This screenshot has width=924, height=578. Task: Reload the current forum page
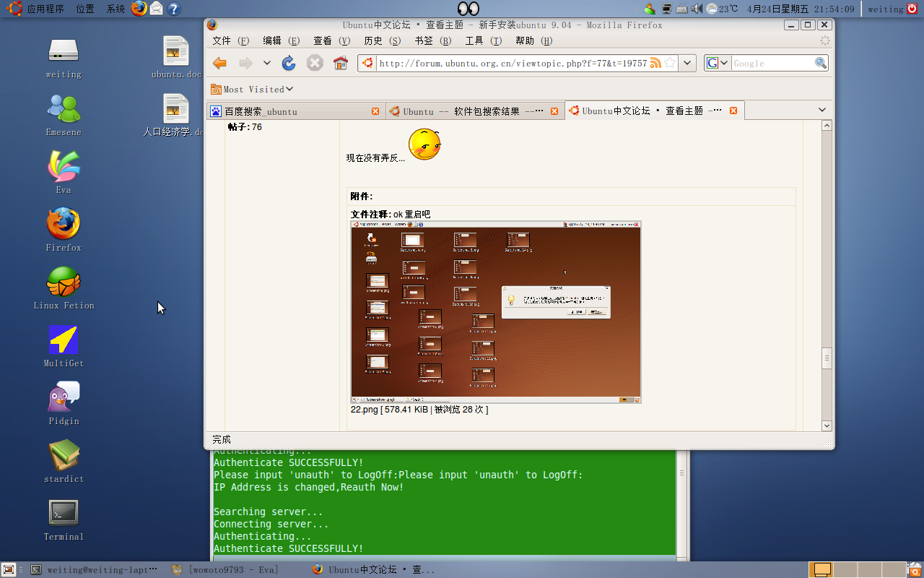[289, 64]
